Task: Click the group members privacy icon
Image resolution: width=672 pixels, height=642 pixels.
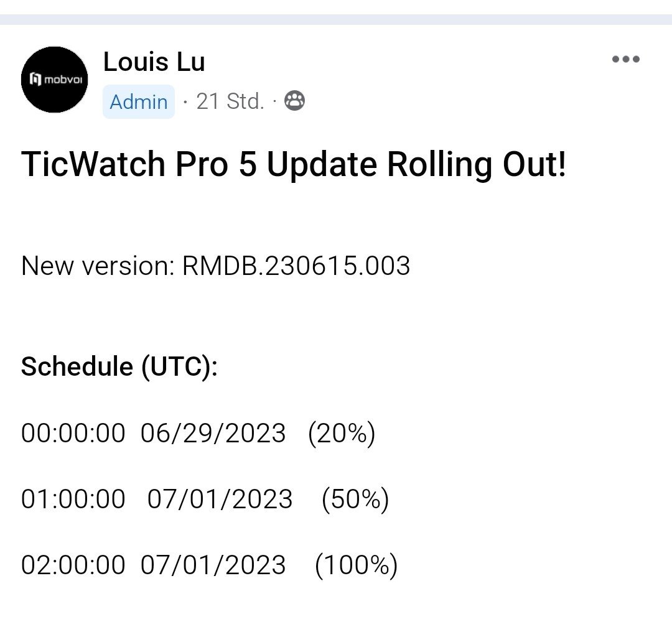Action: tap(294, 101)
